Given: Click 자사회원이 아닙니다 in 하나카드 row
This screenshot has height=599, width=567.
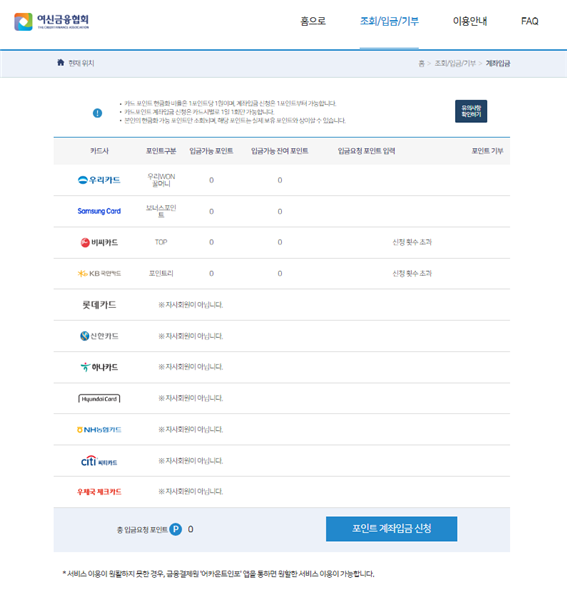Looking at the screenshot, I should point(191,367).
